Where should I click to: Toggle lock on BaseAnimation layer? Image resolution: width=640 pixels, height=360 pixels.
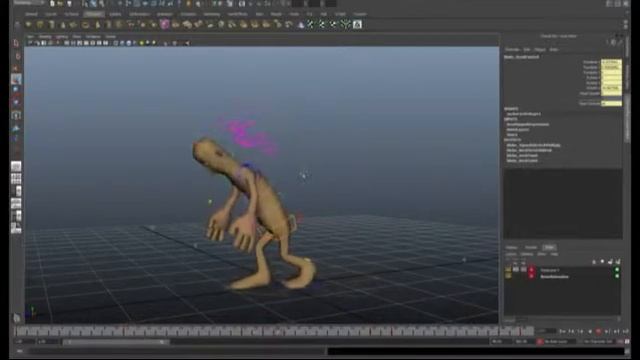click(x=508, y=277)
